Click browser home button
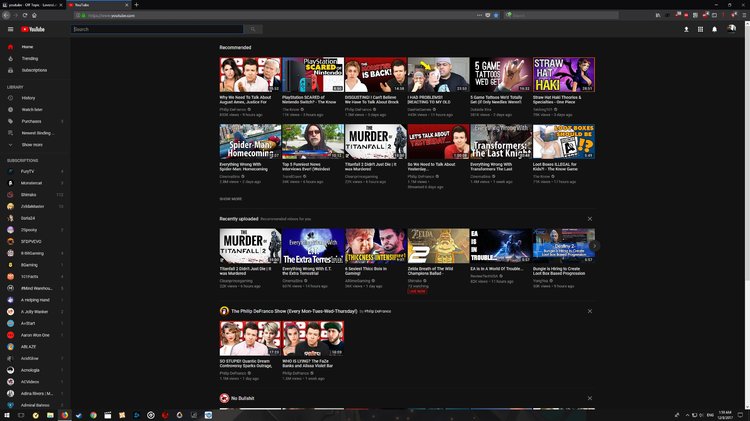The width and height of the screenshot is (750, 421). click(x=34, y=15)
